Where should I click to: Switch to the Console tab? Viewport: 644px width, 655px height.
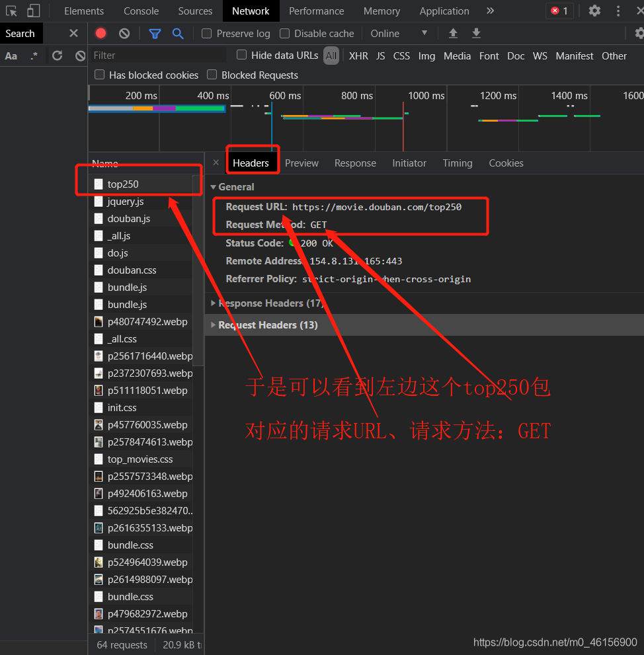click(x=141, y=11)
